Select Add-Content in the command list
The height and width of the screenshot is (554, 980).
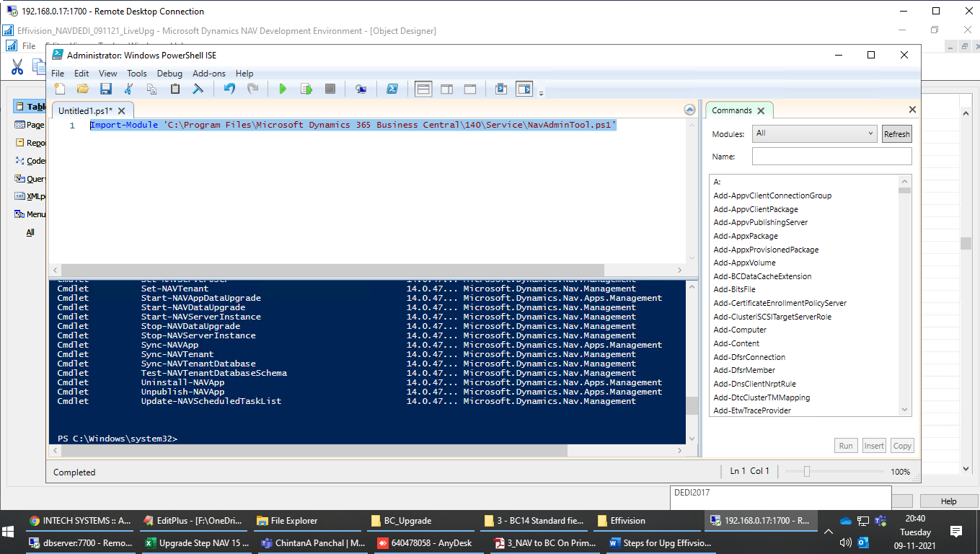point(736,343)
